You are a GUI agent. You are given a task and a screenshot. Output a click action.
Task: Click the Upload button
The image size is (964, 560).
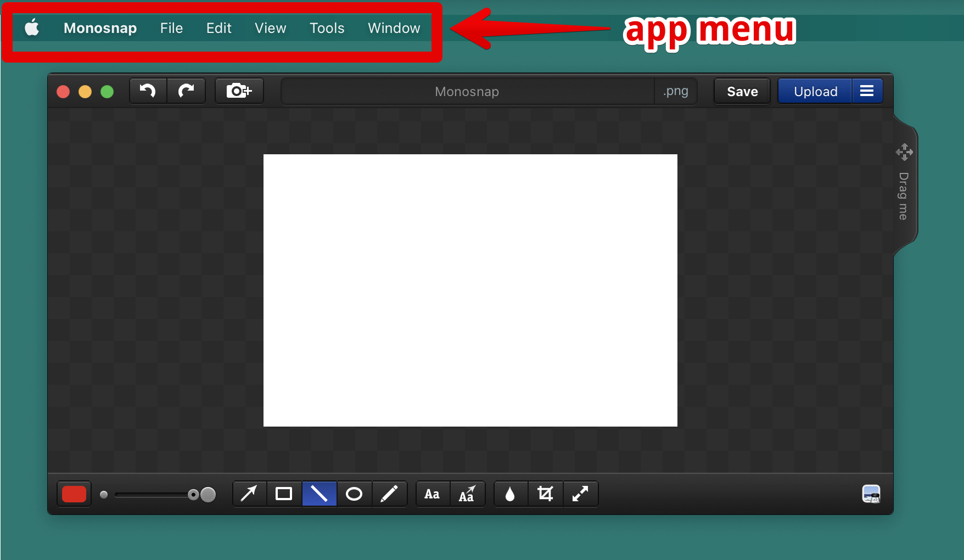click(815, 91)
